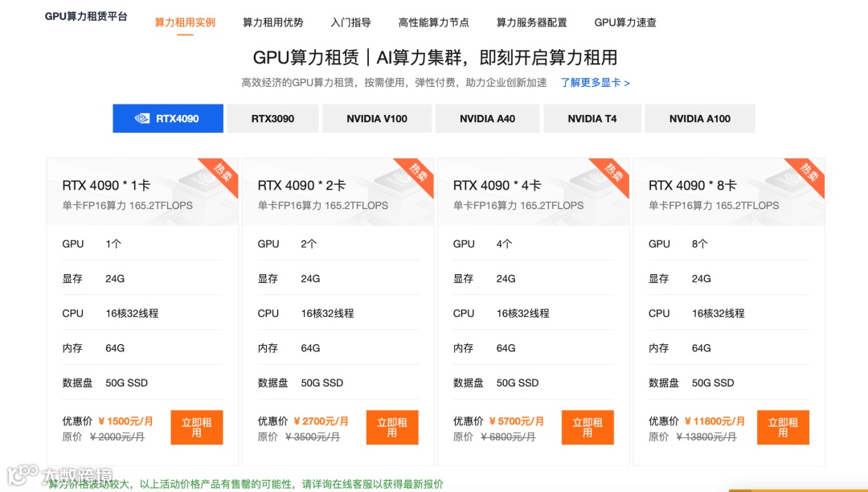Click 单卡FP16算力 subtitle on the 1卡 card
The height and width of the screenshot is (492, 868).
(127, 205)
